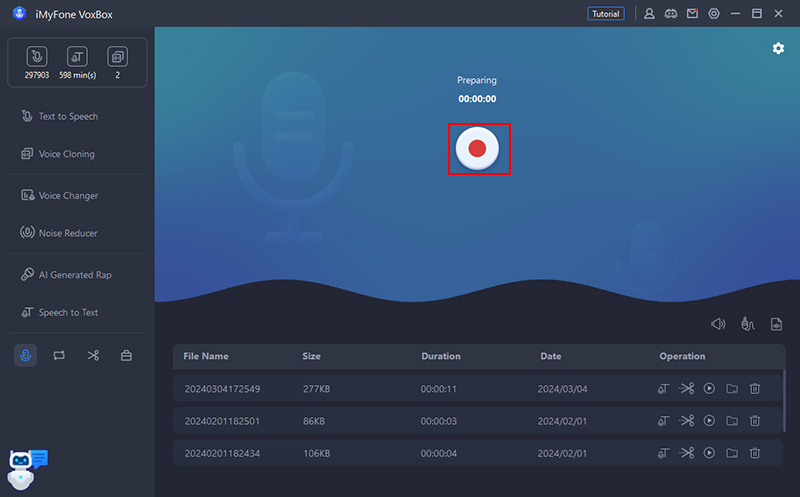Select file name 20240201182434
The height and width of the screenshot is (497, 800).
tap(222, 453)
